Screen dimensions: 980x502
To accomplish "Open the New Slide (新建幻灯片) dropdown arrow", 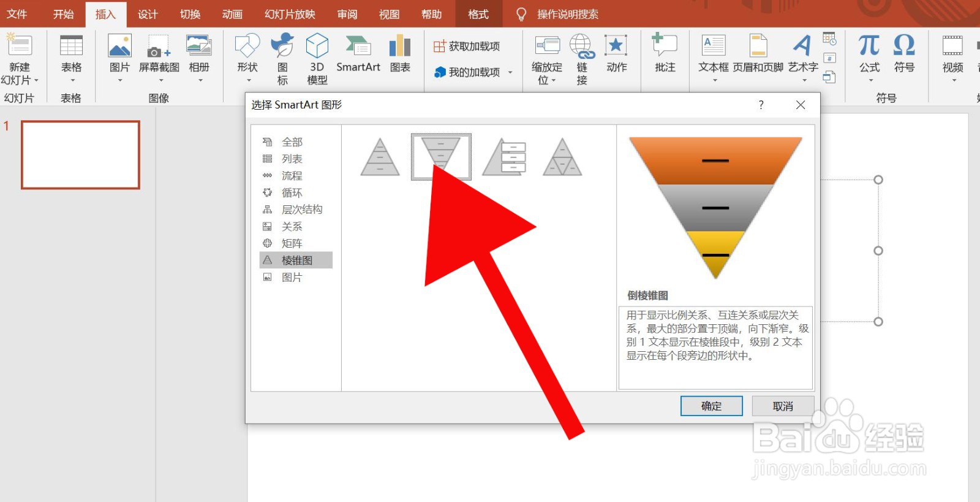I will (36, 80).
